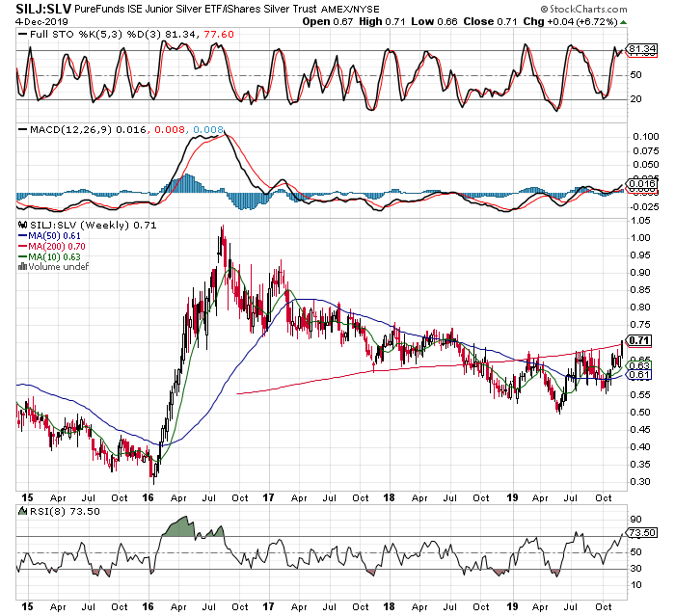Click the 0.63 MA(10) price tag

pyautogui.click(x=639, y=365)
